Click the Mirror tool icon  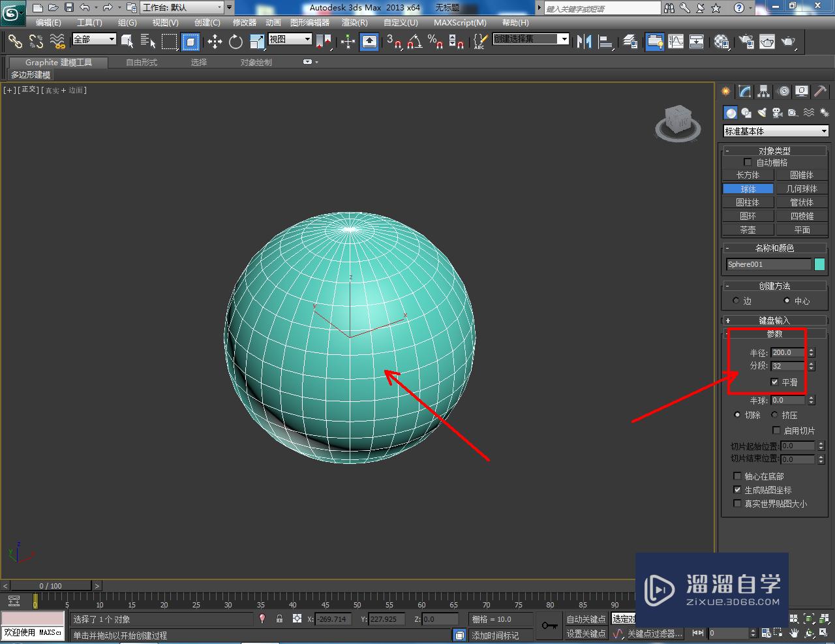[584, 42]
